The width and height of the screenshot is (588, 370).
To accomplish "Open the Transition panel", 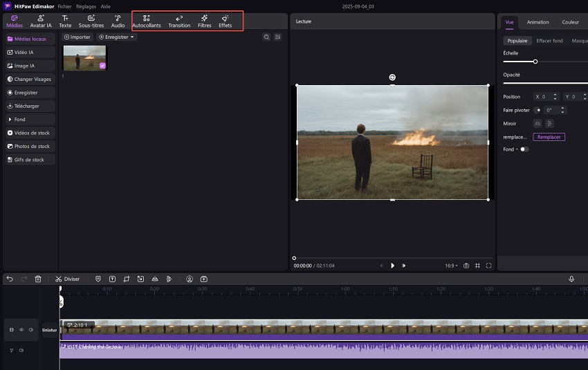I will [179, 21].
